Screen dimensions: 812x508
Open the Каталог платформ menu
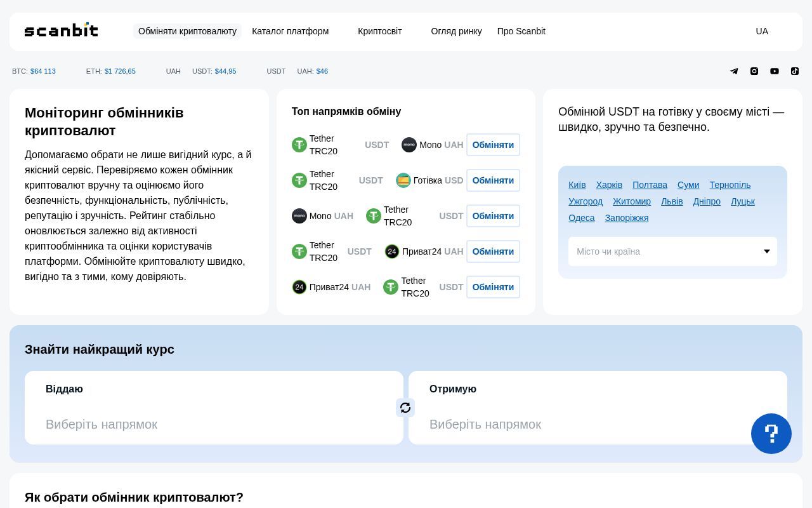291,31
